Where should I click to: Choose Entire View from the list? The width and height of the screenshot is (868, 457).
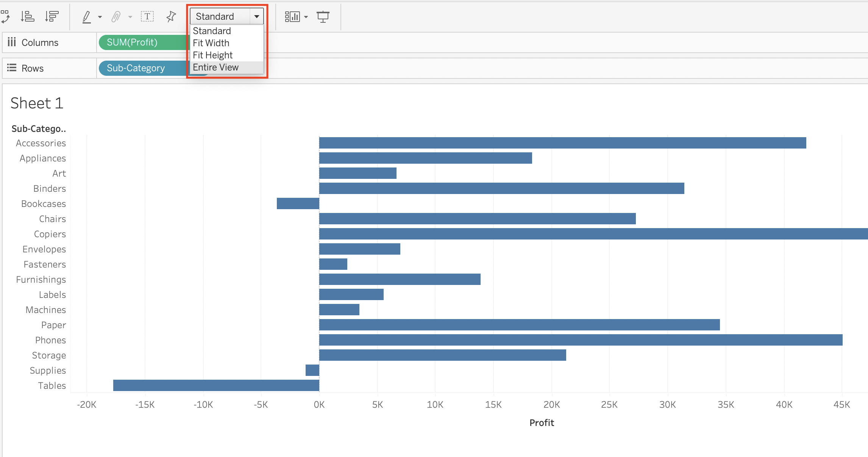pos(215,67)
